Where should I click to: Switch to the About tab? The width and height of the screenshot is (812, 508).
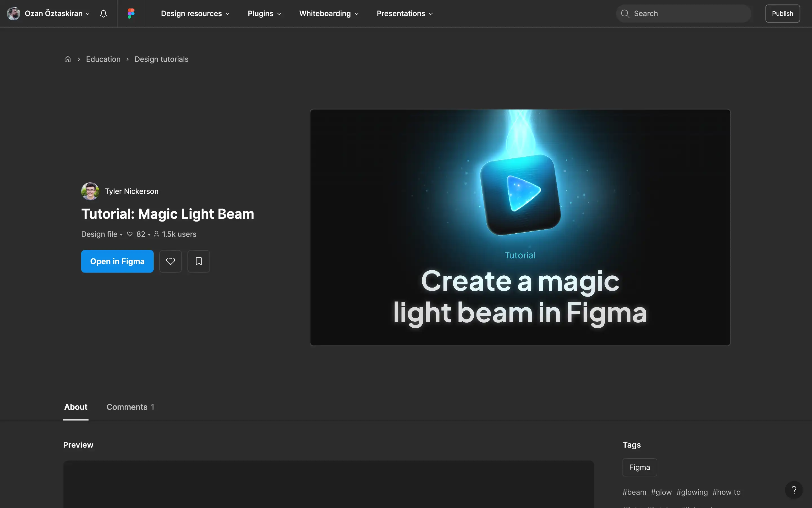[x=76, y=407]
